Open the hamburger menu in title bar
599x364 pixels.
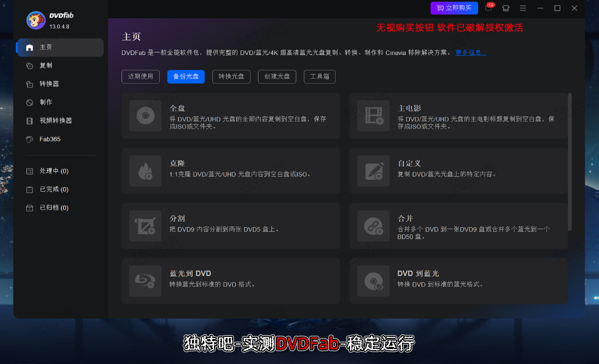[x=522, y=8]
